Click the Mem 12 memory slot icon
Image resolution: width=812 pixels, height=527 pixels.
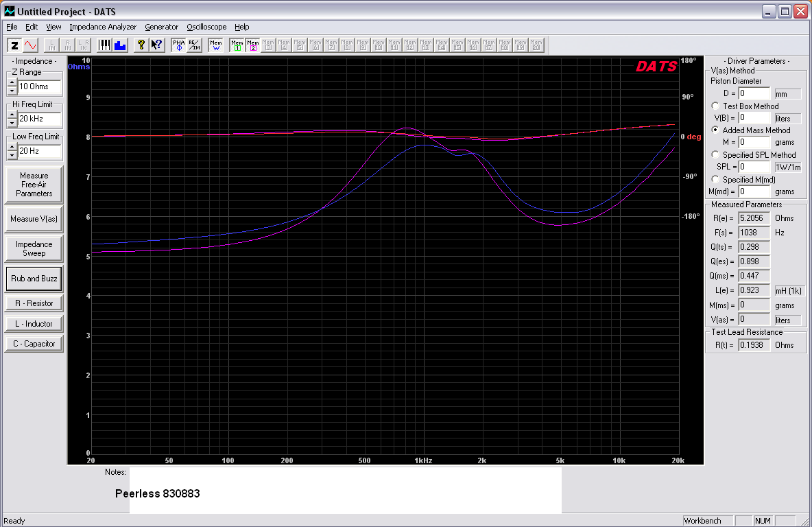click(410, 45)
